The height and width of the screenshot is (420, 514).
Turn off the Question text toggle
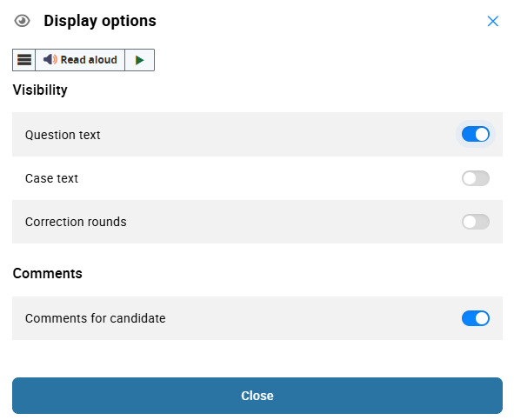tap(476, 135)
